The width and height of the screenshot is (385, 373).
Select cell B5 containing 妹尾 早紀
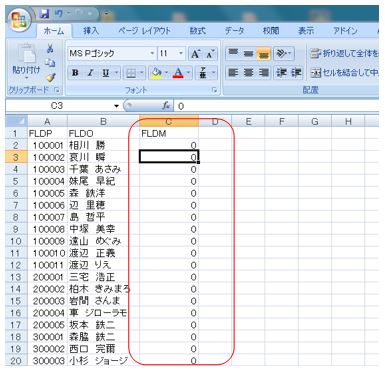click(x=103, y=181)
